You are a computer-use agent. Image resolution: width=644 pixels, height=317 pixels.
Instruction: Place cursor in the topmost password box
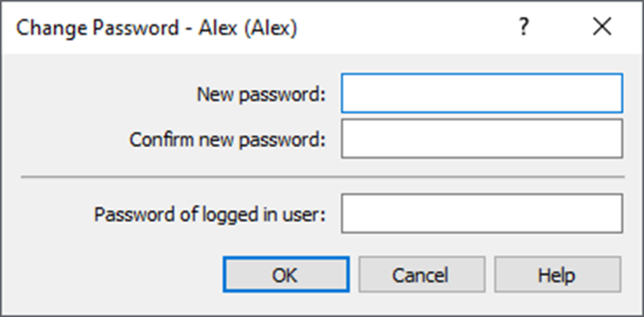point(482,94)
